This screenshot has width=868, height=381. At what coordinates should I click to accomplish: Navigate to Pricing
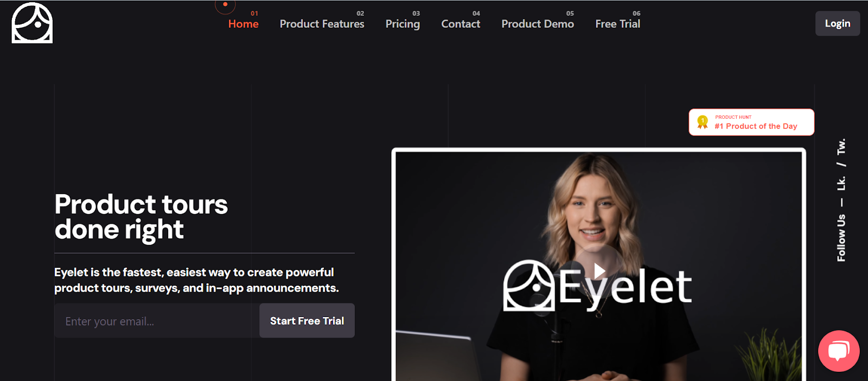tap(403, 24)
